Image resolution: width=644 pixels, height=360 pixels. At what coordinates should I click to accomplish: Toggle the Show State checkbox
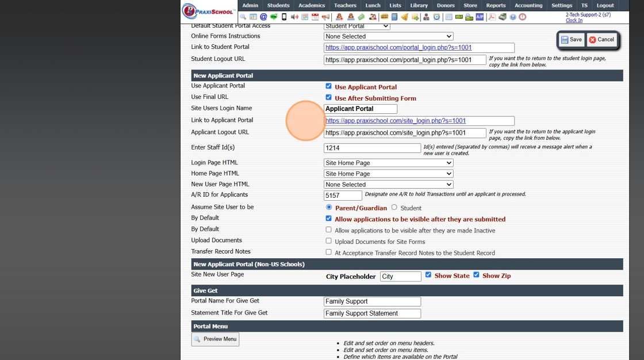428,275
